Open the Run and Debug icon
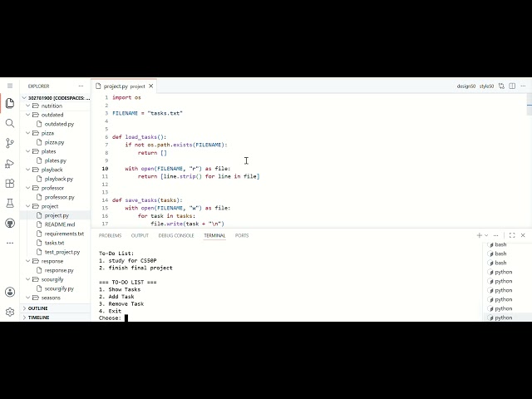The image size is (532, 399). click(10, 164)
